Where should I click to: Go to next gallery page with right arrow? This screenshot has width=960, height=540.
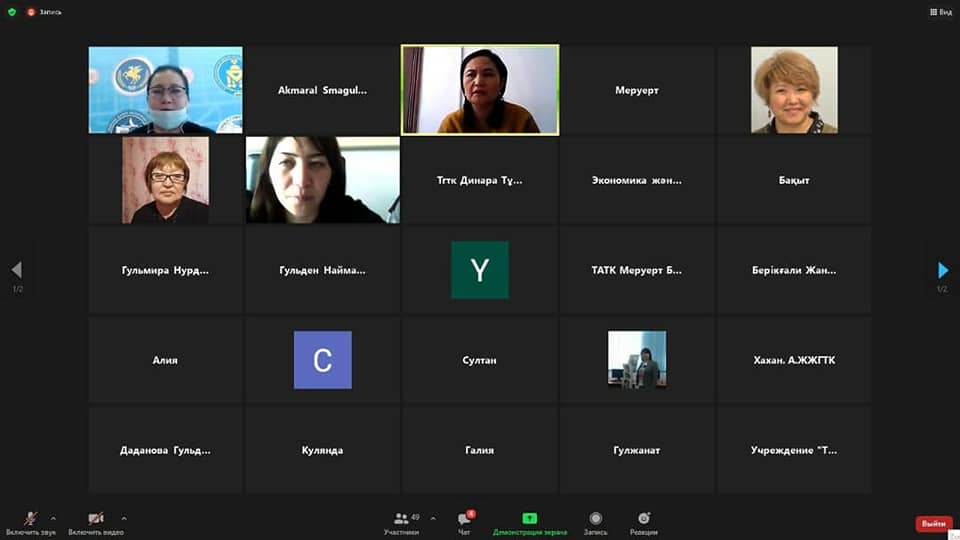coord(942,270)
